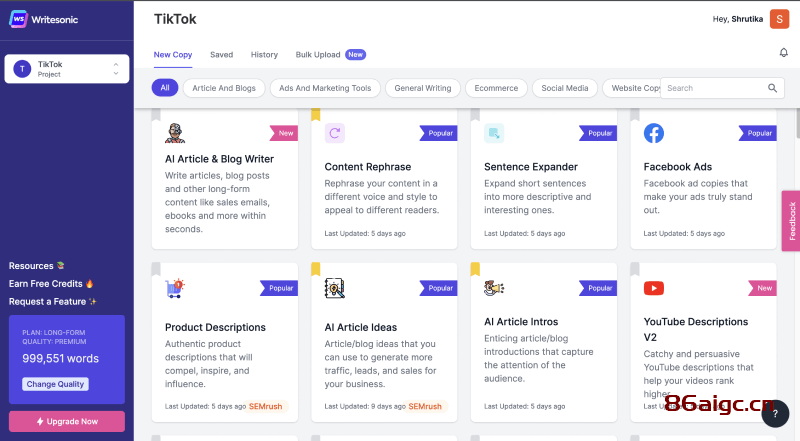Click the Change Quality button
This screenshot has width=800, height=441.
[55, 384]
